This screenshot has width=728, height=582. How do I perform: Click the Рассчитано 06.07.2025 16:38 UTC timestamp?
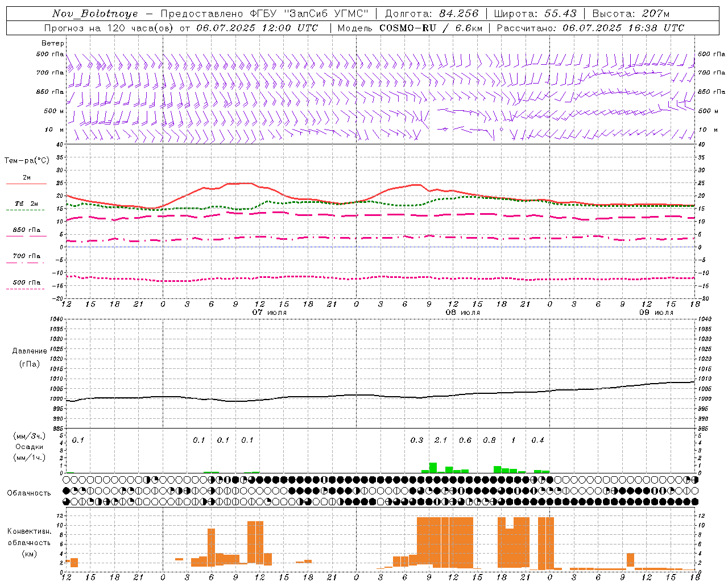(x=590, y=28)
